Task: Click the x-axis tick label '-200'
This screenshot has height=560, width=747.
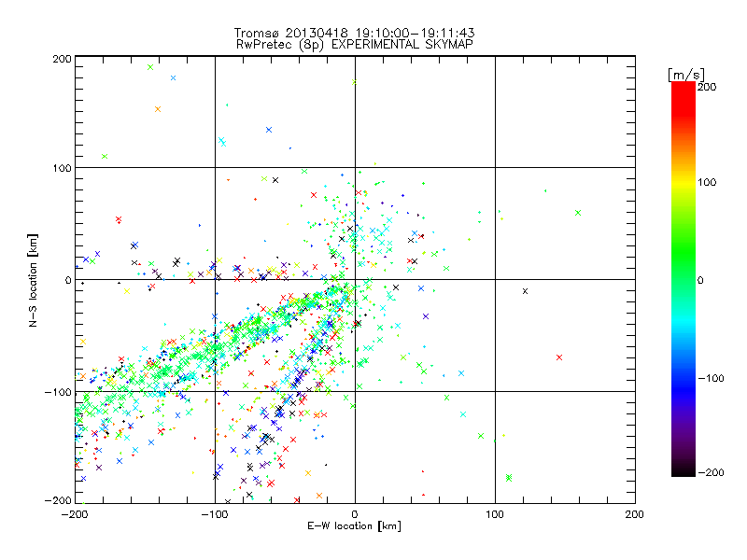Action: tap(75, 514)
